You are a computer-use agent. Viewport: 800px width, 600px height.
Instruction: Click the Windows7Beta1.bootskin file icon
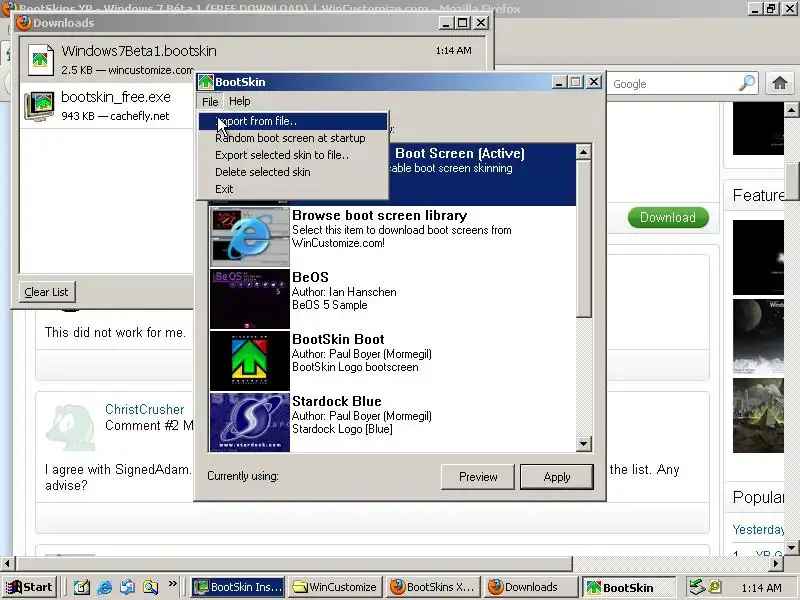click(x=40, y=60)
